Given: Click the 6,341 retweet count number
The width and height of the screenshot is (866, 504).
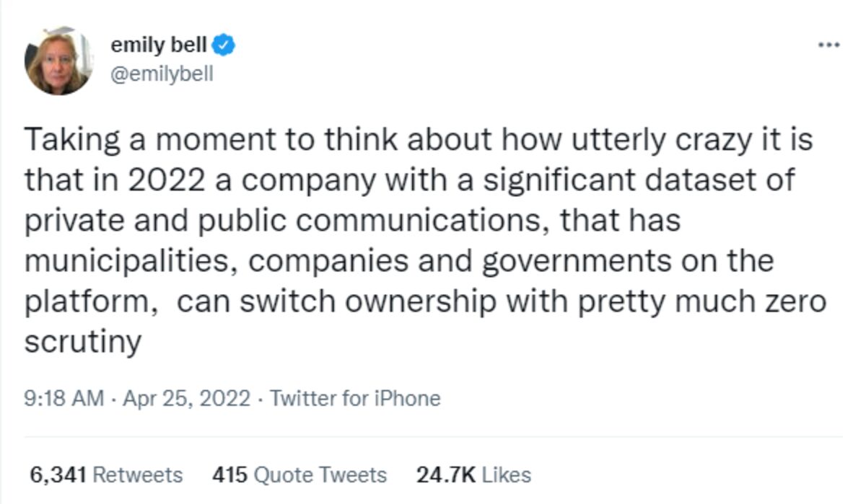Looking at the screenshot, I should (58, 475).
